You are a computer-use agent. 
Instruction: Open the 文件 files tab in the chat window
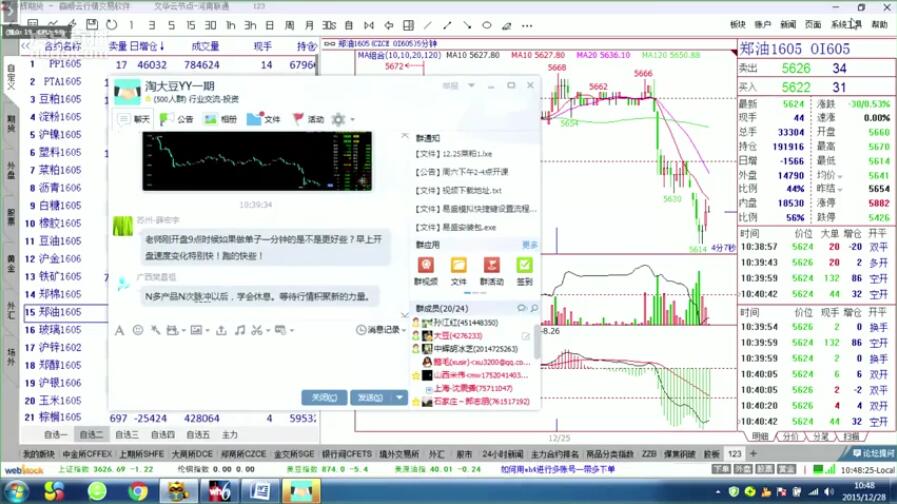(x=264, y=119)
